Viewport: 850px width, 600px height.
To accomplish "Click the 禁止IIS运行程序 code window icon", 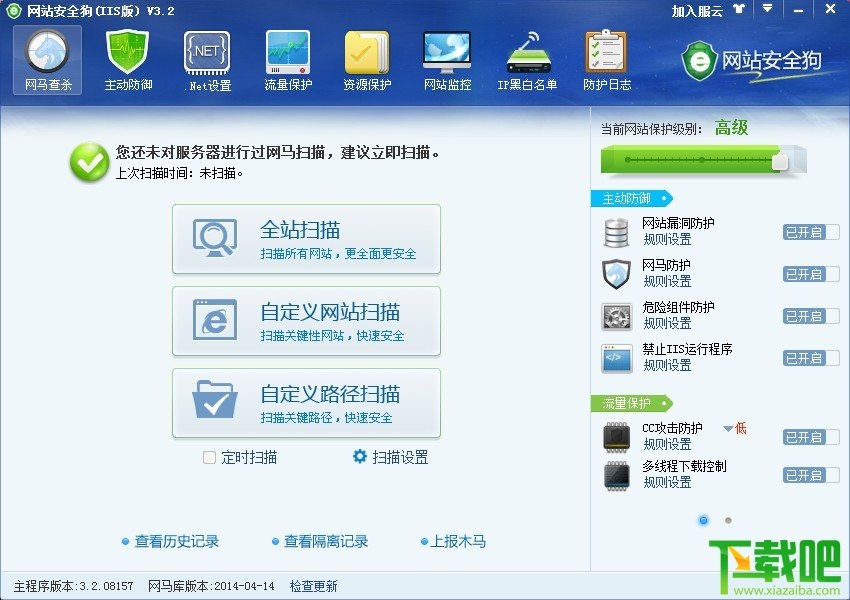I will click(617, 358).
